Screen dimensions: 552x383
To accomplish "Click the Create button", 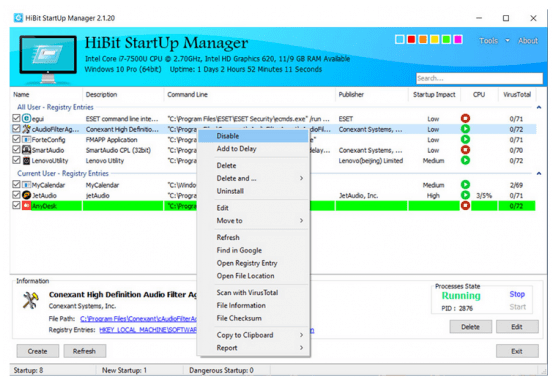I will pos(37,351).
